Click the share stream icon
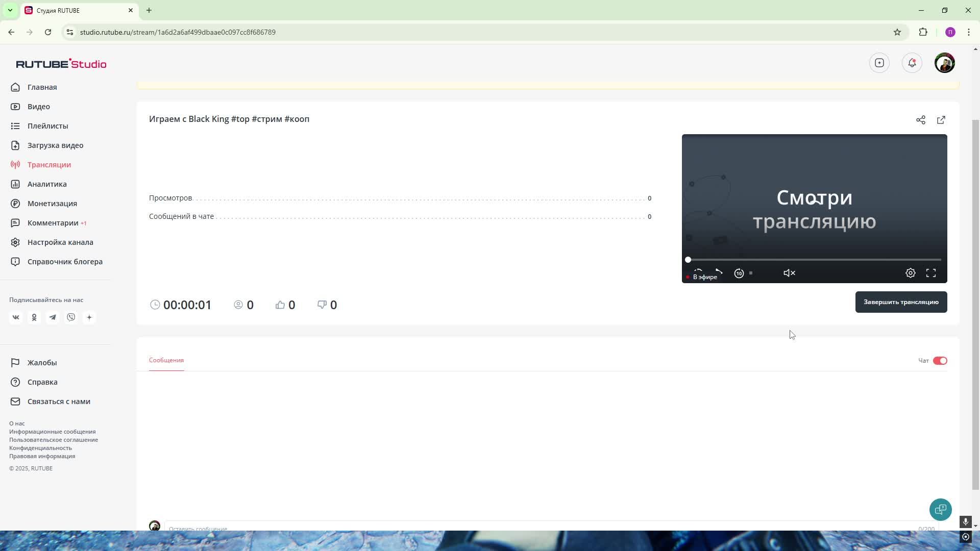Screen dimensions: 980x551 [x=920, y=120]
